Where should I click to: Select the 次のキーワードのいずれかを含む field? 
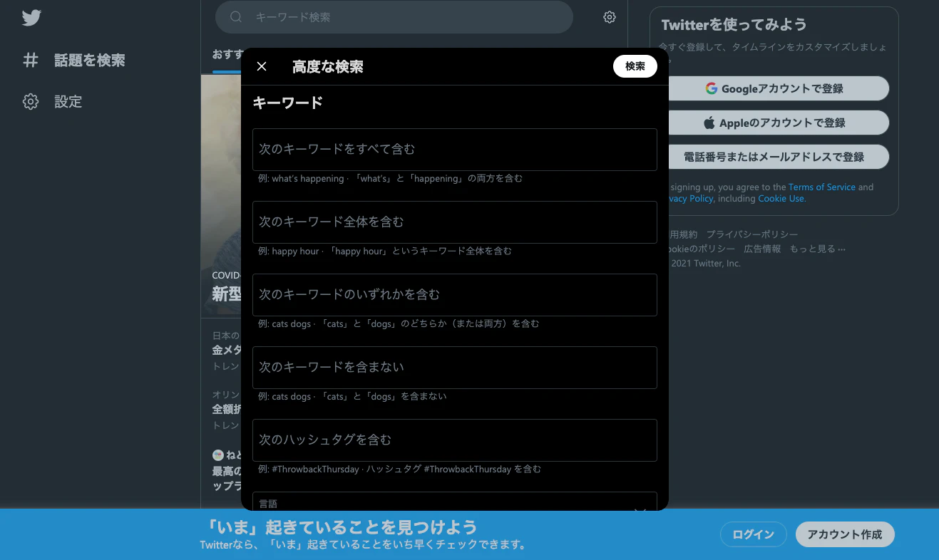pyautogui.click(x=455, y=295)
